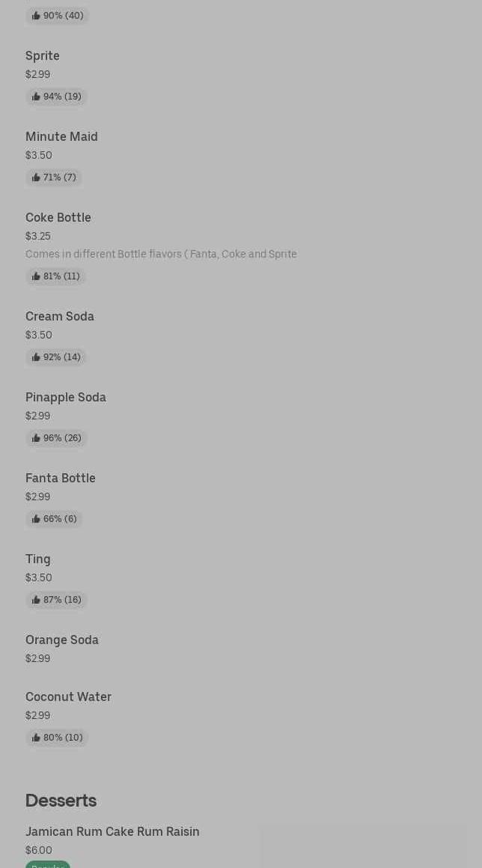The width and height of the screenshot is (482, 868).
Task: Select Pinapple Soda drink
Action: coord(66,397)
